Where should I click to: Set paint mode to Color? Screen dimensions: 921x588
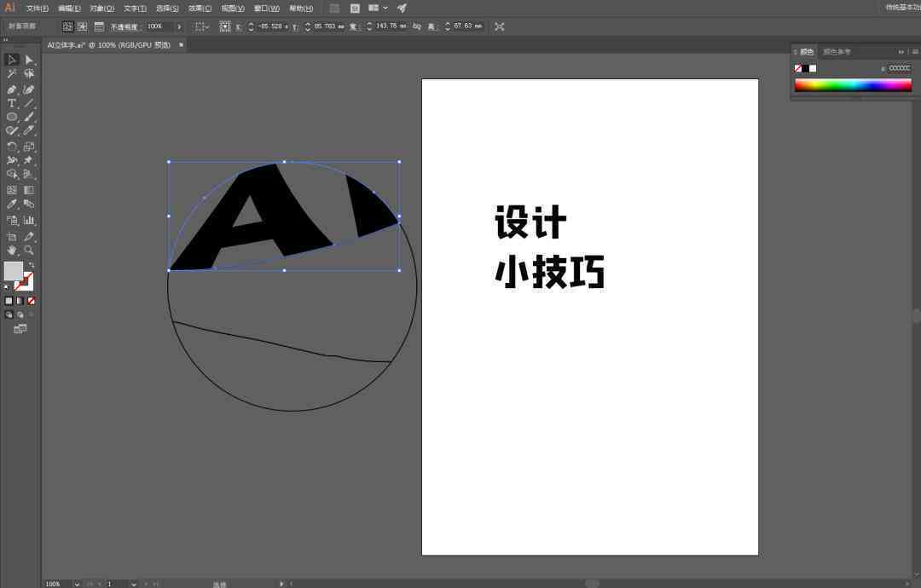tap(9, 301)
